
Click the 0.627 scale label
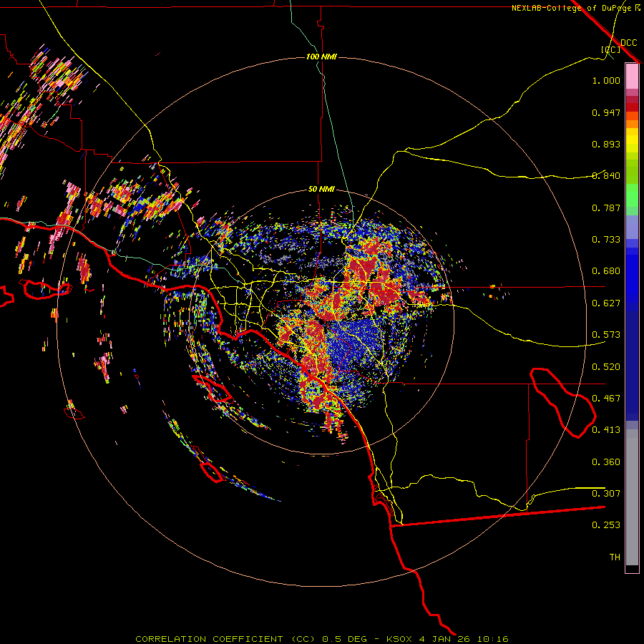coord(606,303)
